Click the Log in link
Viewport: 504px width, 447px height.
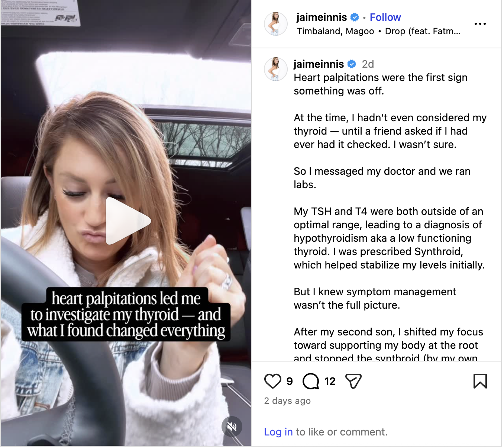coord(278,432)
